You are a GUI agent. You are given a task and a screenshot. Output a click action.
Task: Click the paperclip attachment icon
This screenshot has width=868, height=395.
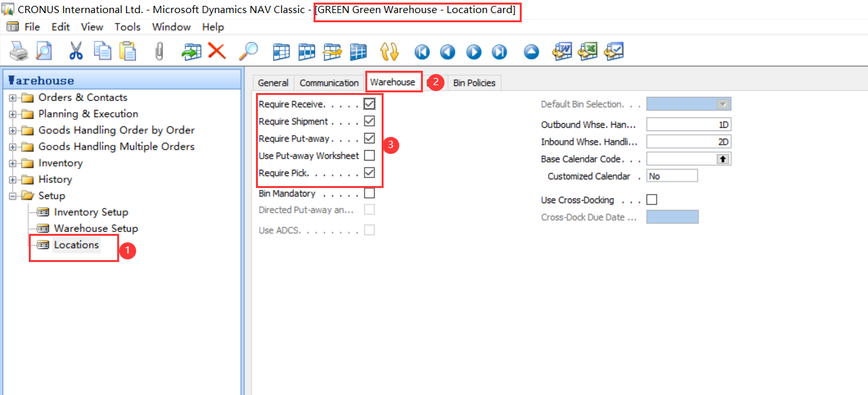point(158,51)
